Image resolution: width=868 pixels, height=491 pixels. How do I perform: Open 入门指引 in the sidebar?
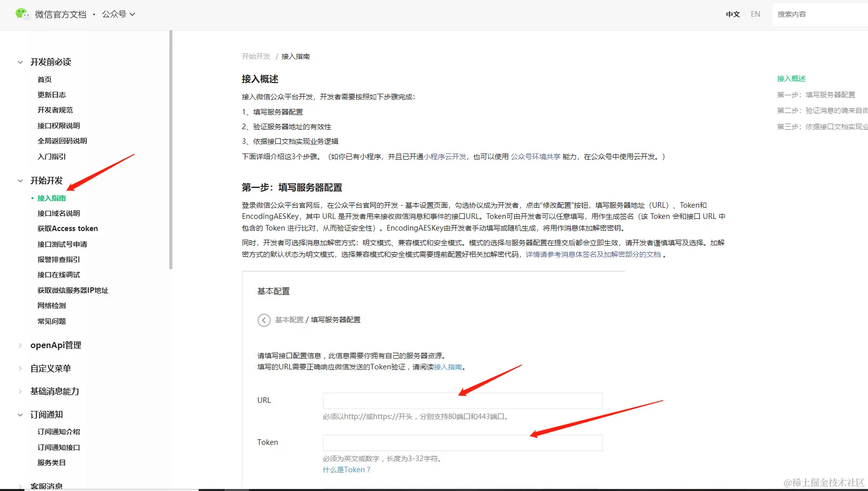pos(52,157)
